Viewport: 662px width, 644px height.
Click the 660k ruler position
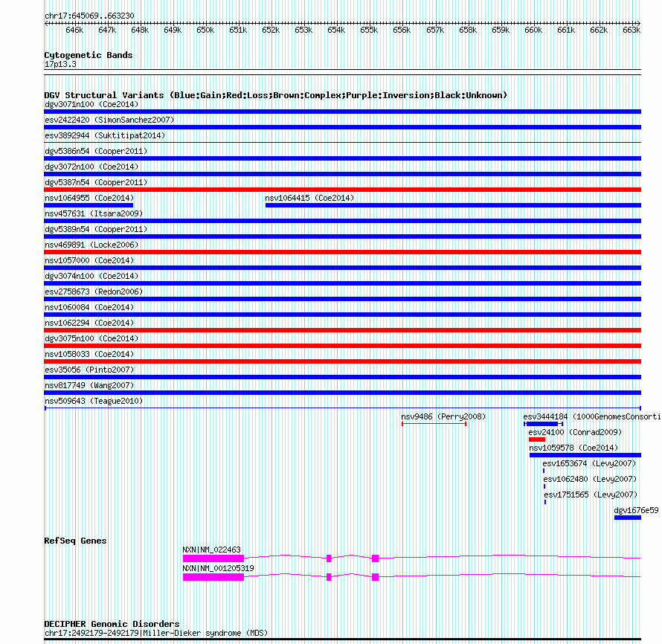point(533,30)
